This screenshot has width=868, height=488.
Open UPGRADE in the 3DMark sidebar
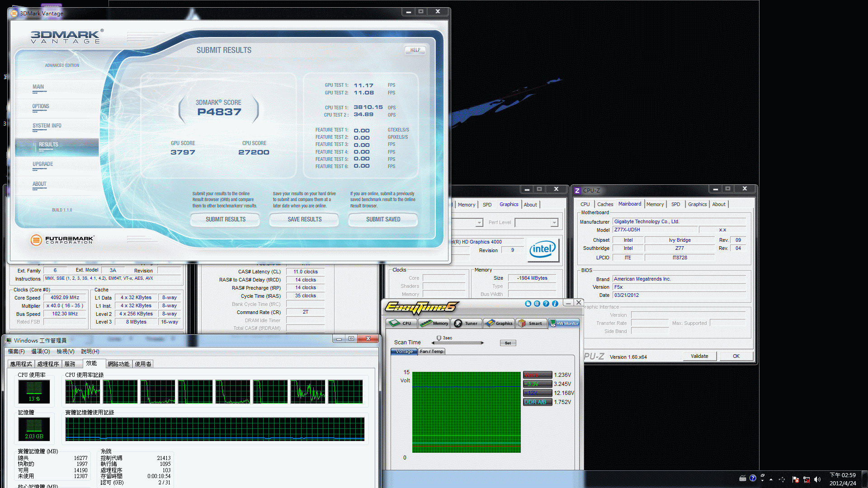[x=42, y=164]
